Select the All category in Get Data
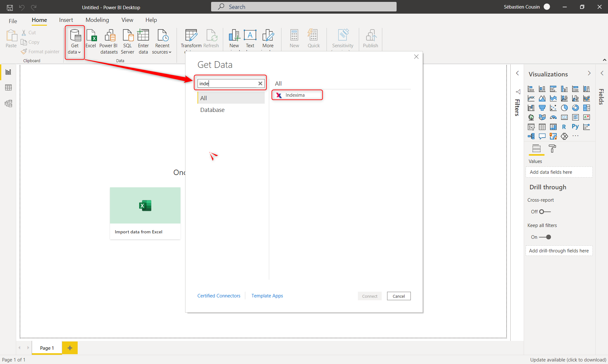This screenshot has height=364, width=608. pyautogui.click(x=231, y=98)
